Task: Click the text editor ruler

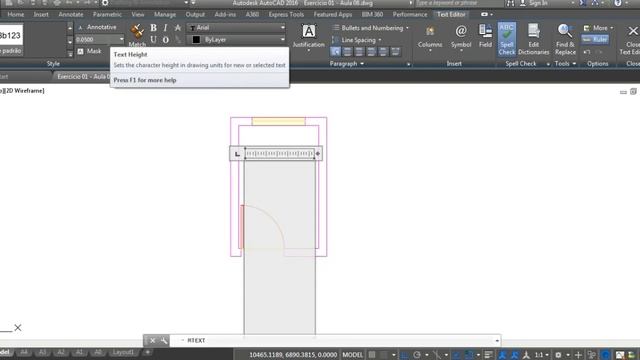Action: tap(280, 153)
